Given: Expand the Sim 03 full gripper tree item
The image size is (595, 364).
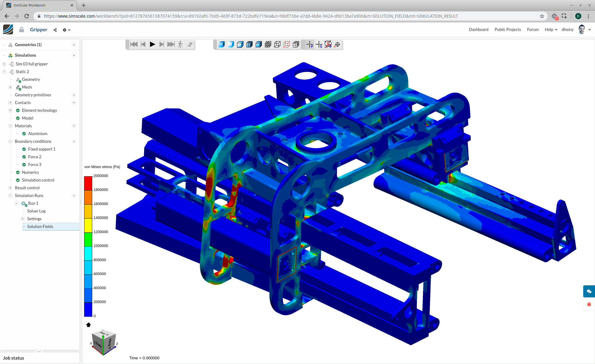Looking at the screenshot, I should (x=4, y=64).
